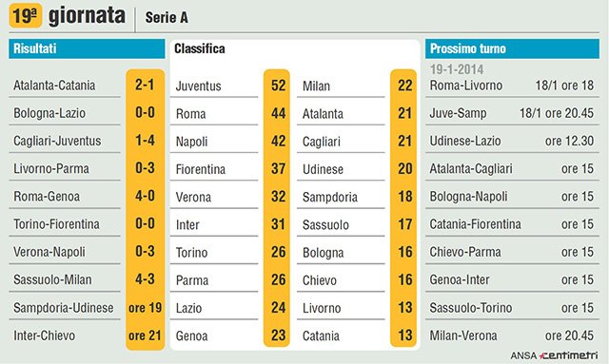Select Roma in the Classifica list
The width and height of the screenshot is (609, 364).
tap(190, 114)
